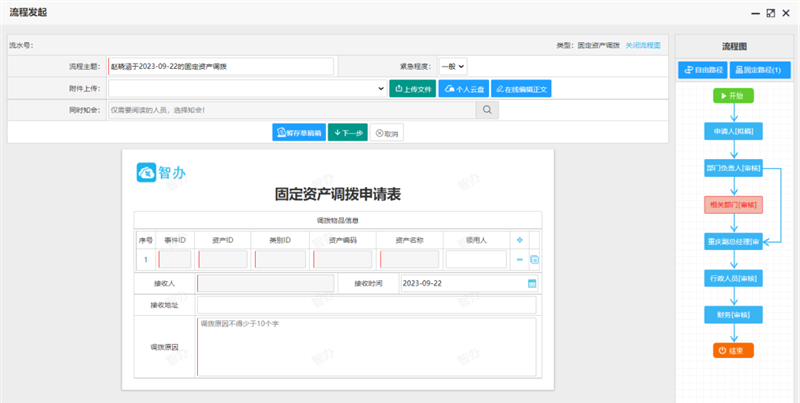
Task: Click the remove row minus icon
Action: [x=519, y=260]
